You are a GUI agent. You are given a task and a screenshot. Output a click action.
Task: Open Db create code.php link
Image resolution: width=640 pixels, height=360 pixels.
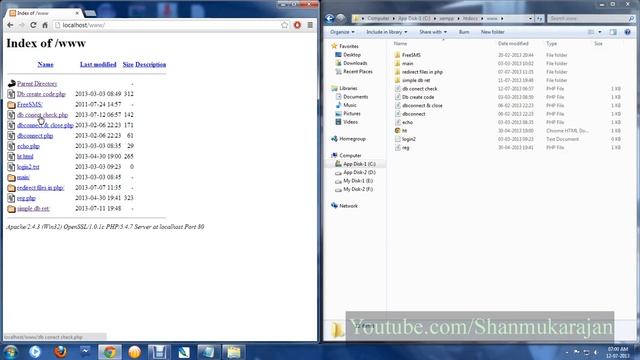[41, 94]
